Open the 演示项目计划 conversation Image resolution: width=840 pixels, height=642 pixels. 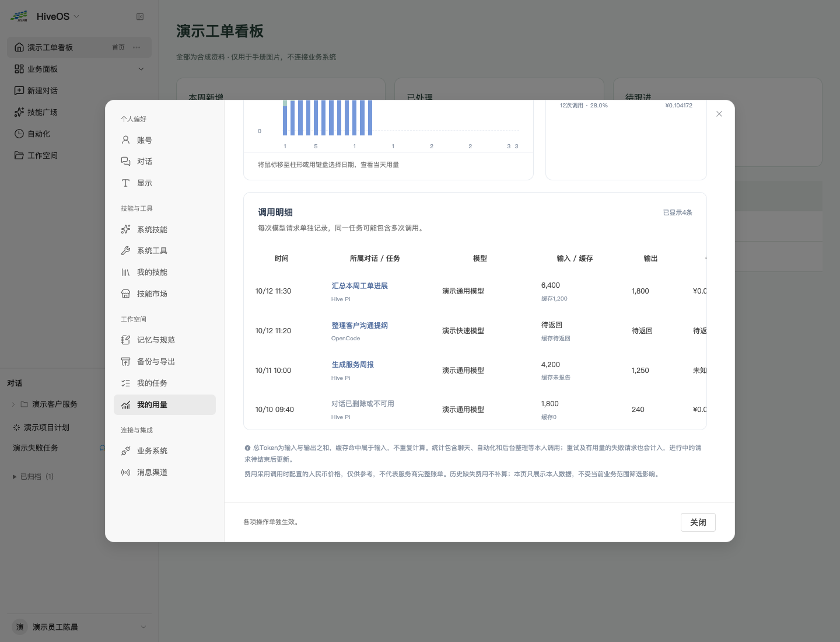tap(47, 427)
